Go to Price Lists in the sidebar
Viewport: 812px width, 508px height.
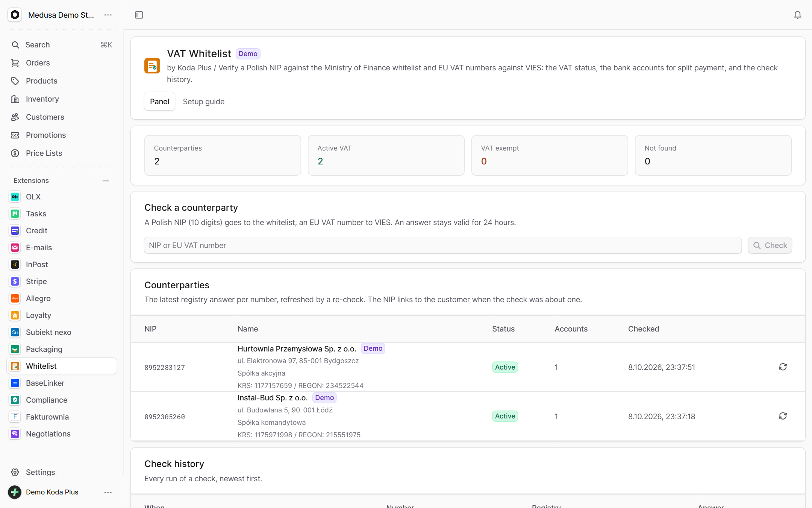click(x=62, y=153)
